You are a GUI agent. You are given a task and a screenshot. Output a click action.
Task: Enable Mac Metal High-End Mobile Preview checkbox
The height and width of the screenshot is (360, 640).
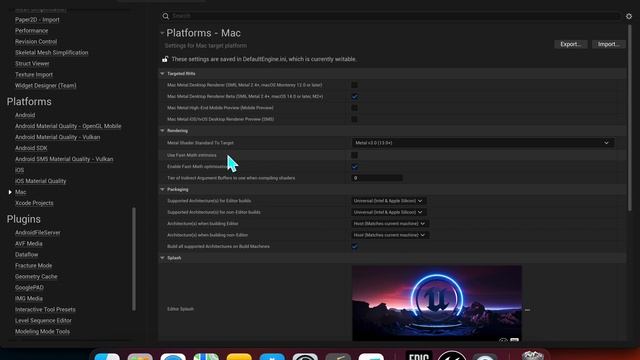pyautogui.click(x=354, y=108)
